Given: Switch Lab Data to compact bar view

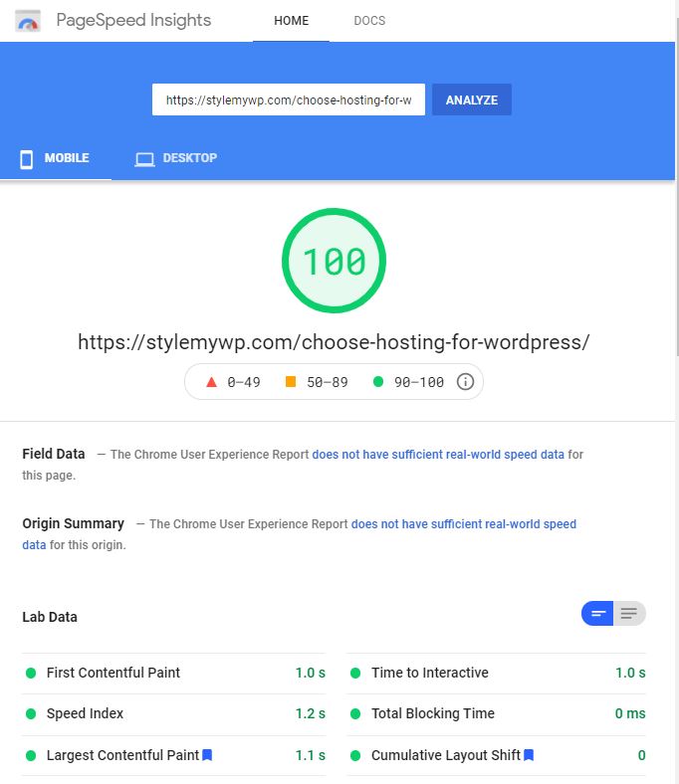Looking at the screenshot, I should coord(597,614).
